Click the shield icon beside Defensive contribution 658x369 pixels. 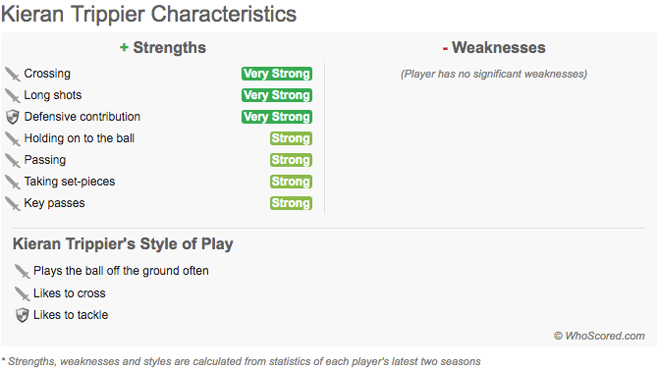[x=13, y=117]
